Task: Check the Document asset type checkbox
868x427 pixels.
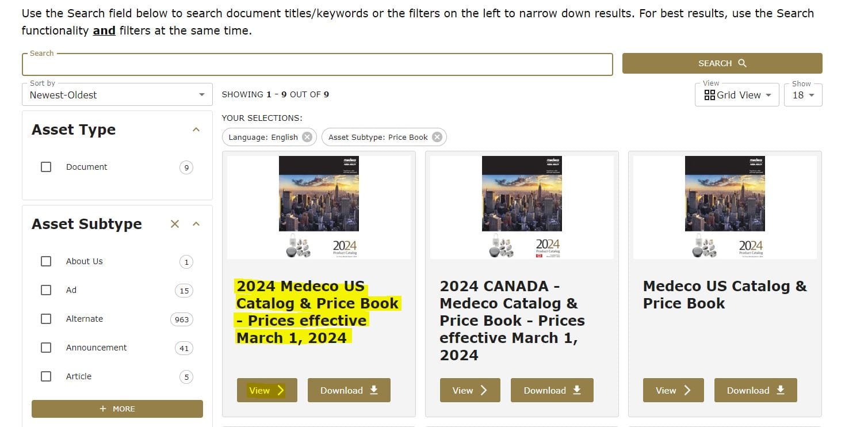Action: [46, 167]
